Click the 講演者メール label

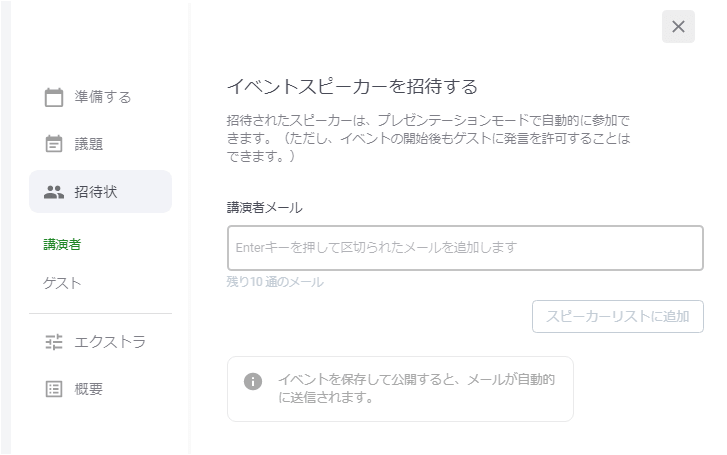[264, 207]
